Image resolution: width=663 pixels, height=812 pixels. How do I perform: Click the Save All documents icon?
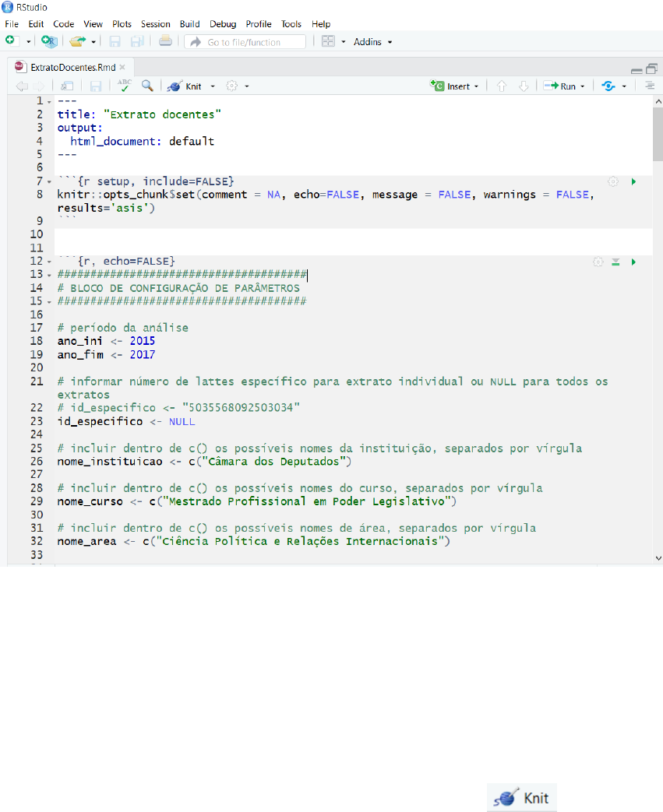[137, 41]
